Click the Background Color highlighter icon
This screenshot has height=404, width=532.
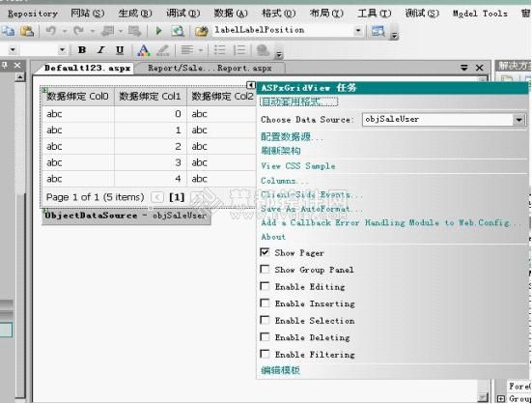(x=163, y=50)
